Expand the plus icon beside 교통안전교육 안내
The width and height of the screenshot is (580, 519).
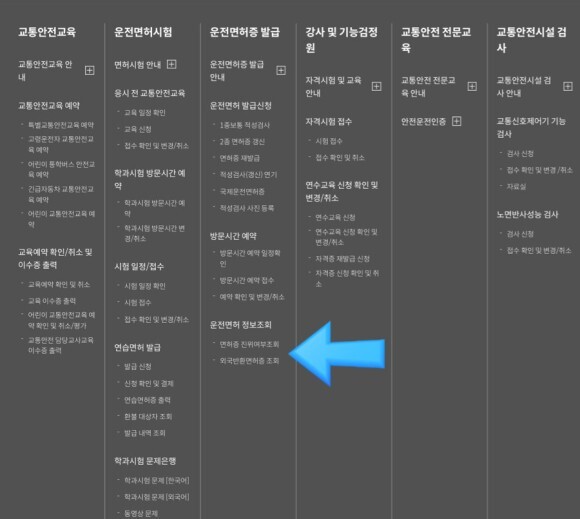click(x=90, y=70)
